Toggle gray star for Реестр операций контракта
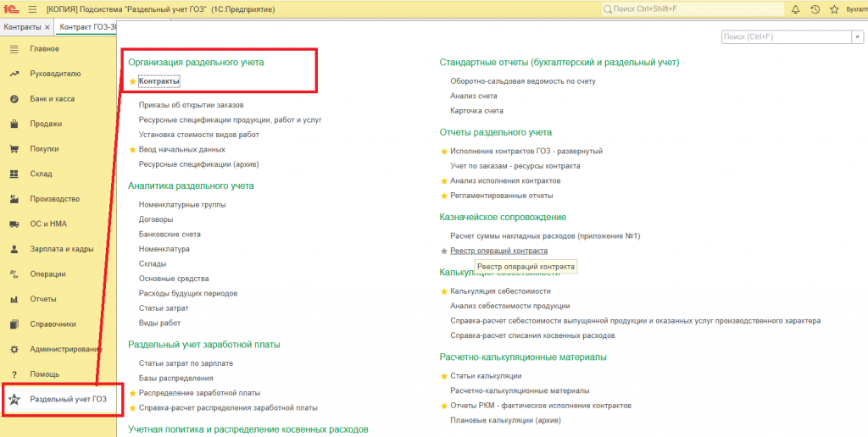 (443, 252)
